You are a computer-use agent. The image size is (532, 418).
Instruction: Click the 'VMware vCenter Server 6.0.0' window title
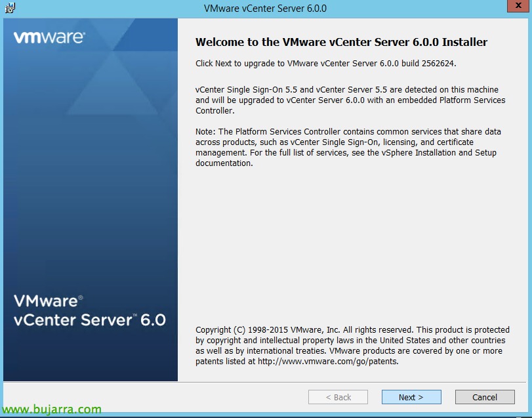[265, 8]
